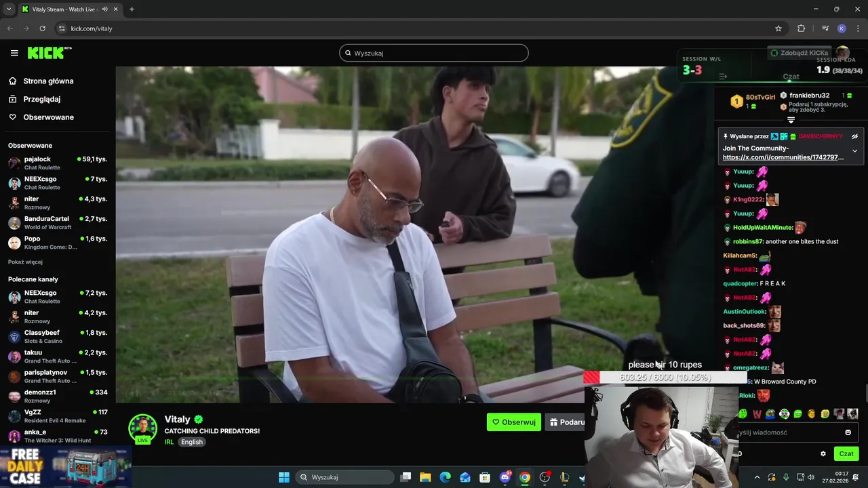Insert the red W emote
This screenshot has width=868, height=488.
pos(757,414)
